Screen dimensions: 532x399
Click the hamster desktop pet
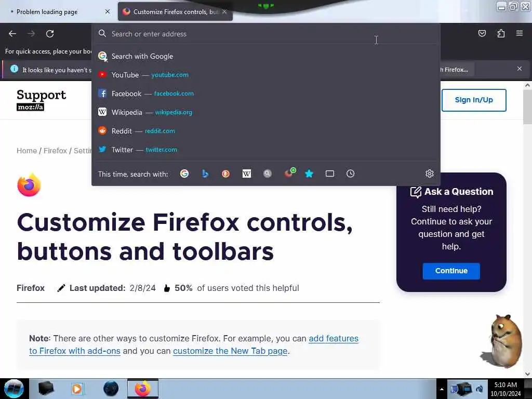502,341
